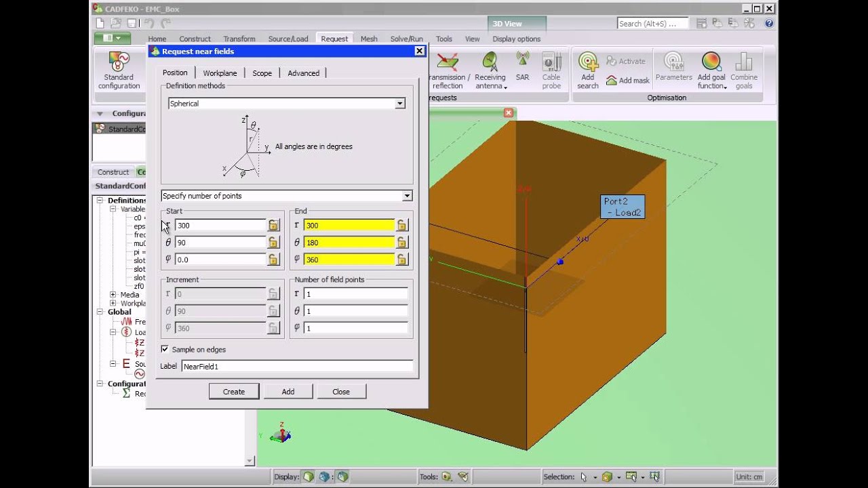Viewport: 868px width, 488px height.
Task: Open the Standard configuration tool
Action: [x=119, y=70]
